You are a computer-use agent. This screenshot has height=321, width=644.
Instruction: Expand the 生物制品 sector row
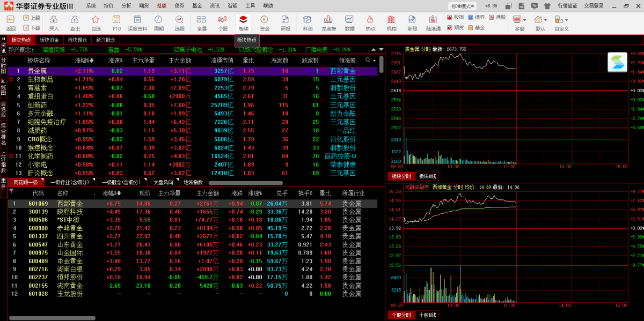[11, 79]
